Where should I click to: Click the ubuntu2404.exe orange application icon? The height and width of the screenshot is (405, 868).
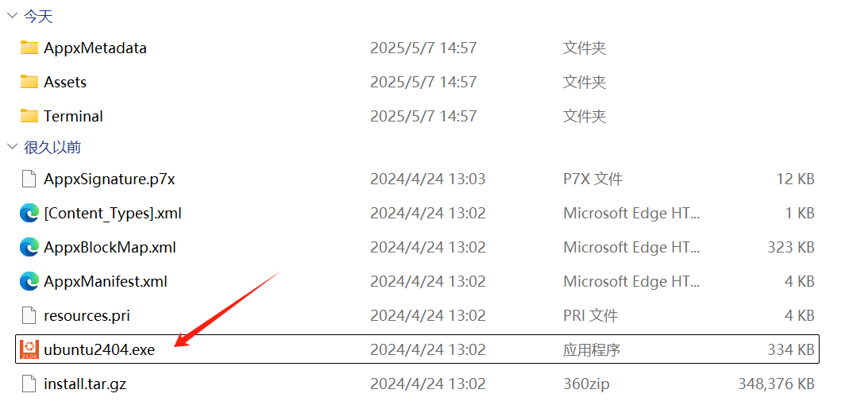[x=29, y=349]
